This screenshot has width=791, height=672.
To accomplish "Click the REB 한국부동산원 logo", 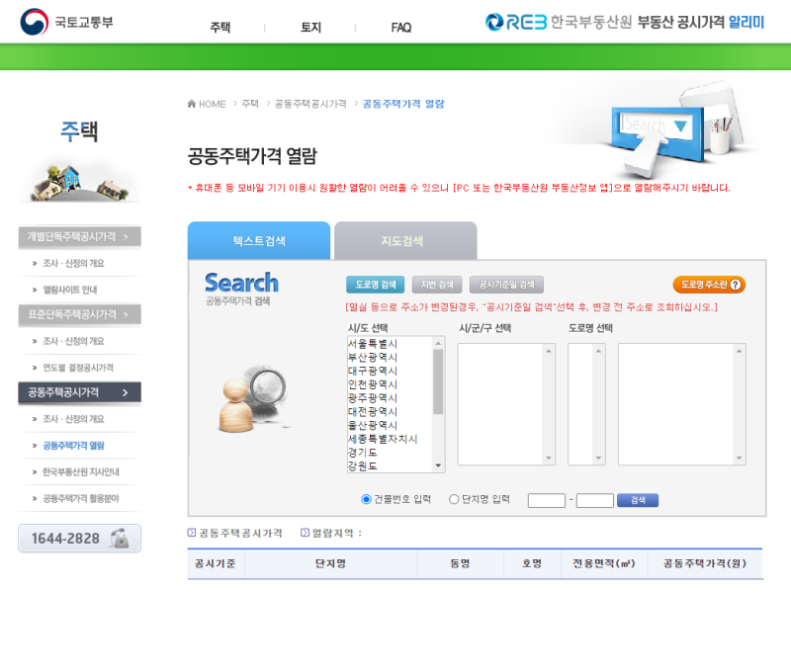I will point(558,22).
